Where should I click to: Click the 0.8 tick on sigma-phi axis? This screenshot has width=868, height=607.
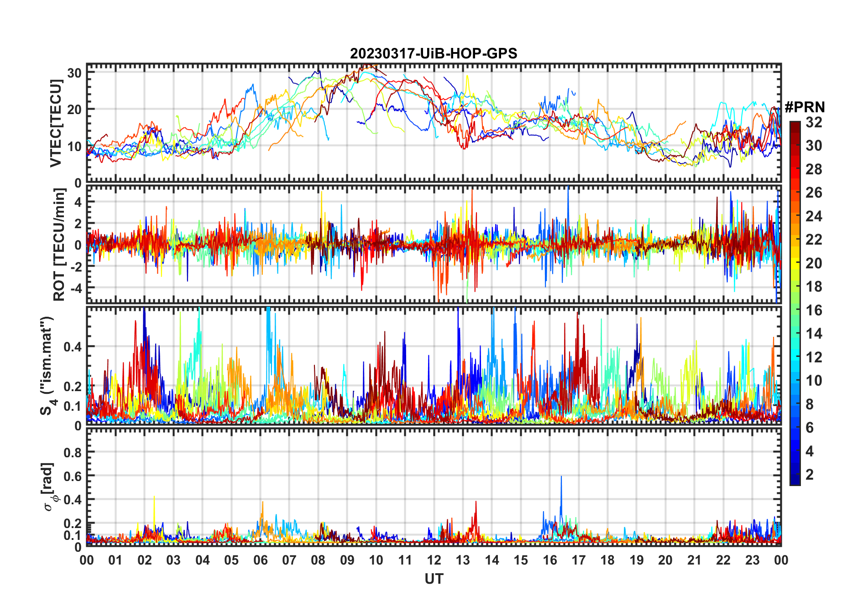(x=73, y=452)
